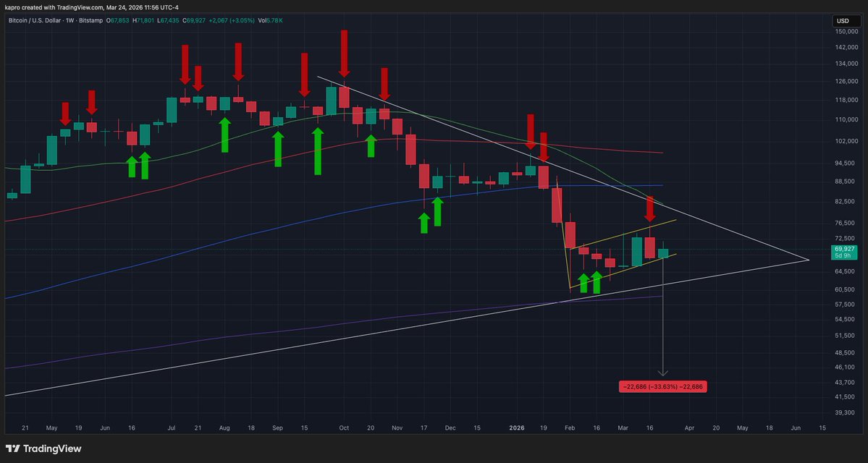Click the 82,500 price axis label
This screenshot has width=868, height=463.
pos(846,202)
